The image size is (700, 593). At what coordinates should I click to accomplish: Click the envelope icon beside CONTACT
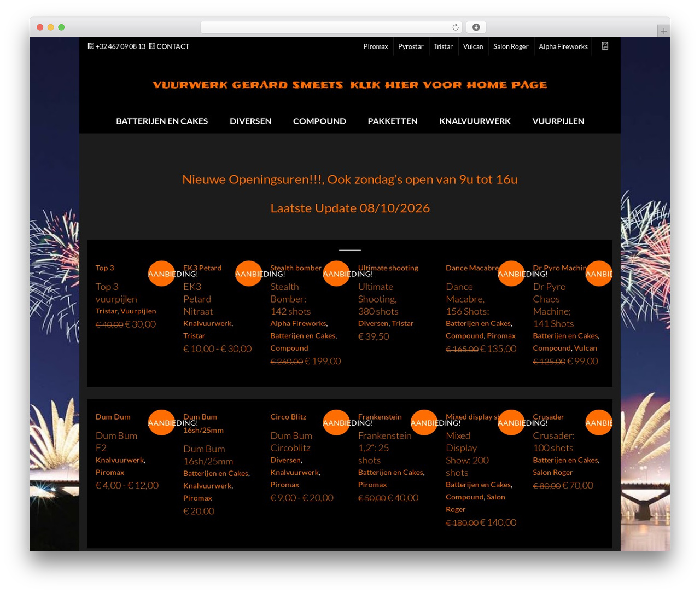[152, 46]
